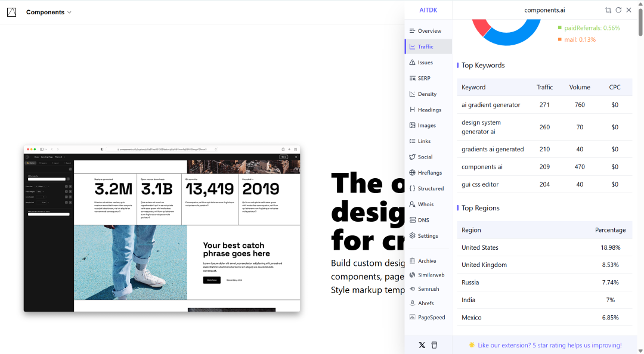Click the components.ai domain title
Viewport: 644px width, 354px height.
[544, 10]
